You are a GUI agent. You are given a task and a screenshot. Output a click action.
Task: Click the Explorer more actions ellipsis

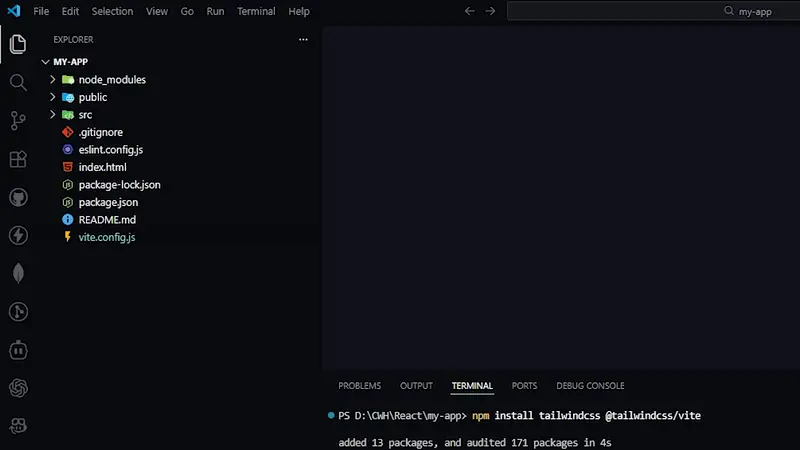(303, 40)
